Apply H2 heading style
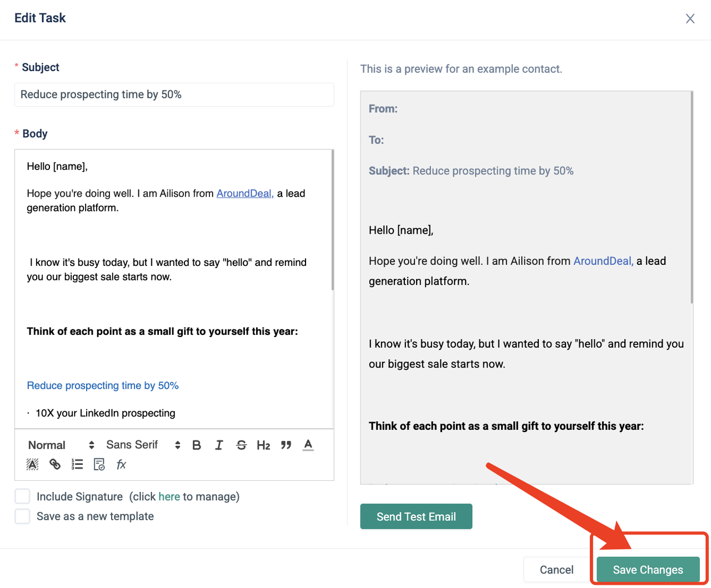Image resolution: width=711 pixels, height=588 pixels. point(263,445)
